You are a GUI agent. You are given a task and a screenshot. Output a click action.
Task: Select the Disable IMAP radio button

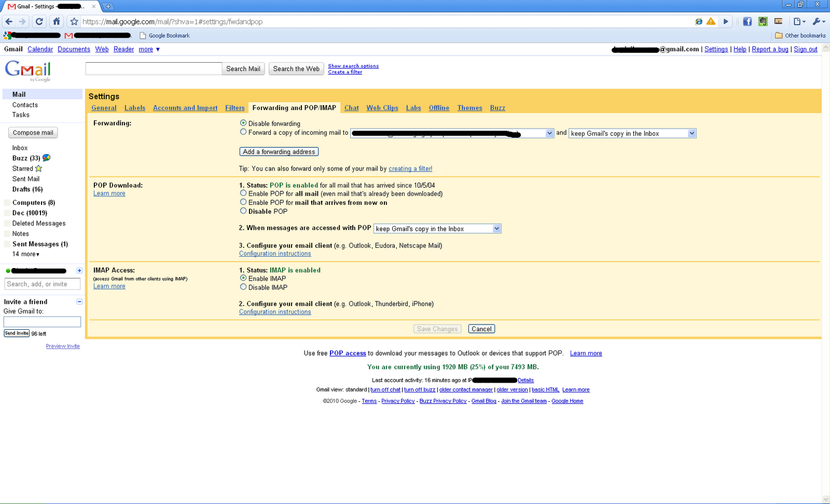[x=243, y=287]
